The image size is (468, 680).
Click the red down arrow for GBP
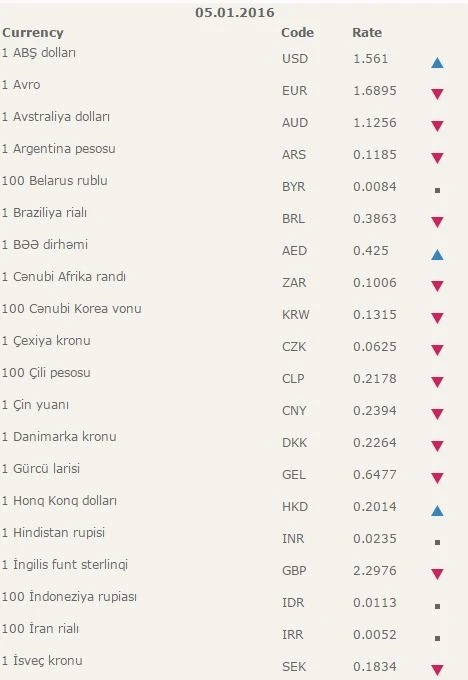[437, 574]
